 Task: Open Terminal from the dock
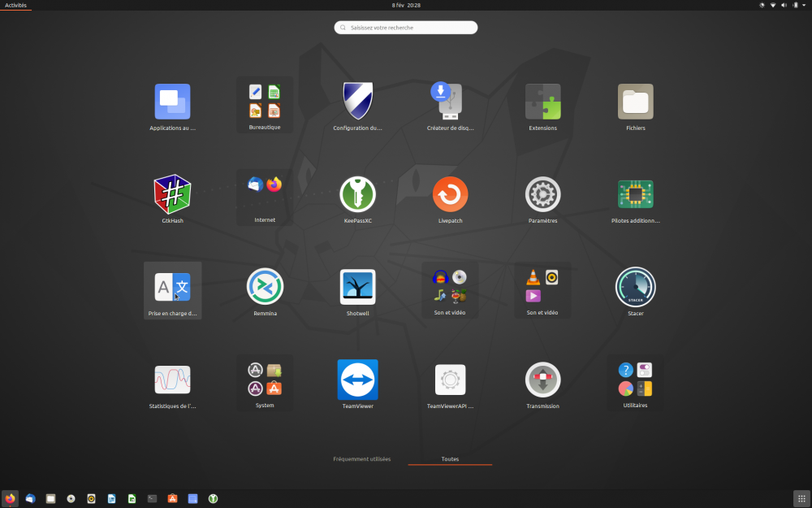tap(152, 498)
